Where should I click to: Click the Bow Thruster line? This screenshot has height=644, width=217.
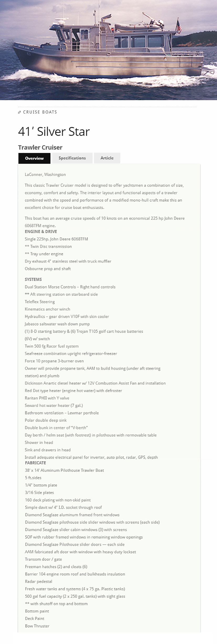click(x=37, y=626)
